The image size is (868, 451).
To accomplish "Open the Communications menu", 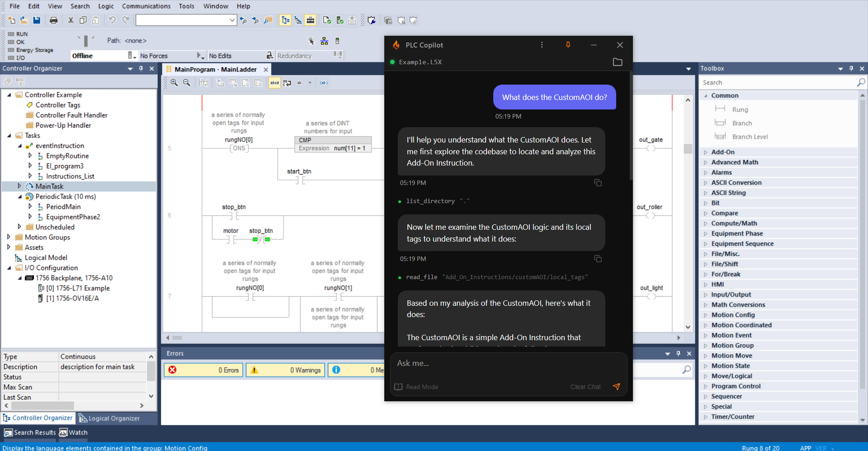I will [146, 6].
